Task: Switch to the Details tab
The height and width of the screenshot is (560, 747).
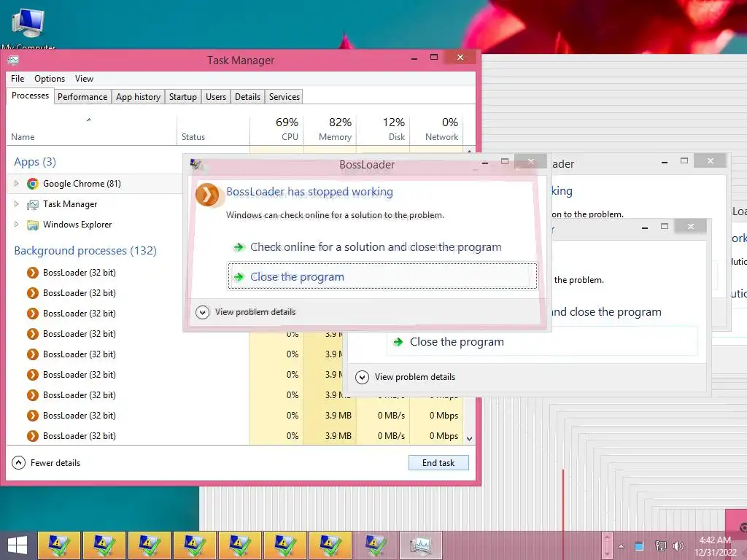Action: (x=248, y=97)
